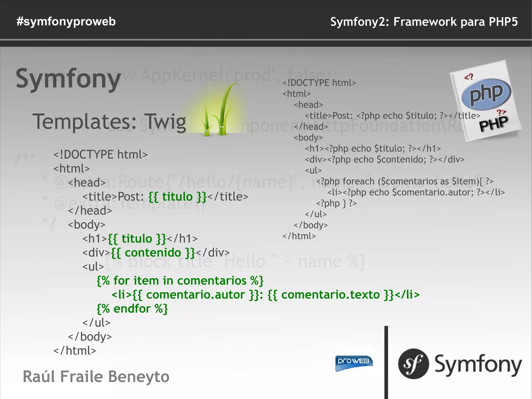Click '<!DOCTYPE html>' in the PHP example
Screen dimensions: 532x399
319,83
